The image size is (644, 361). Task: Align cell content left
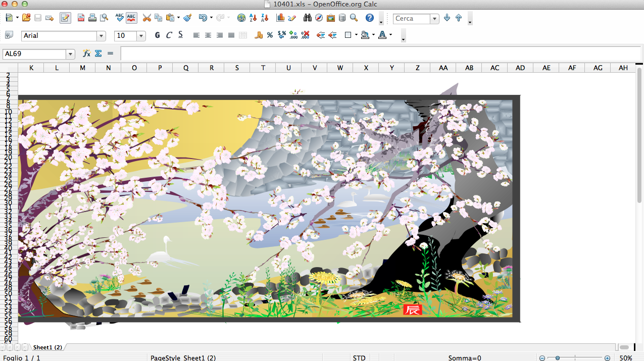coord(196,35)
